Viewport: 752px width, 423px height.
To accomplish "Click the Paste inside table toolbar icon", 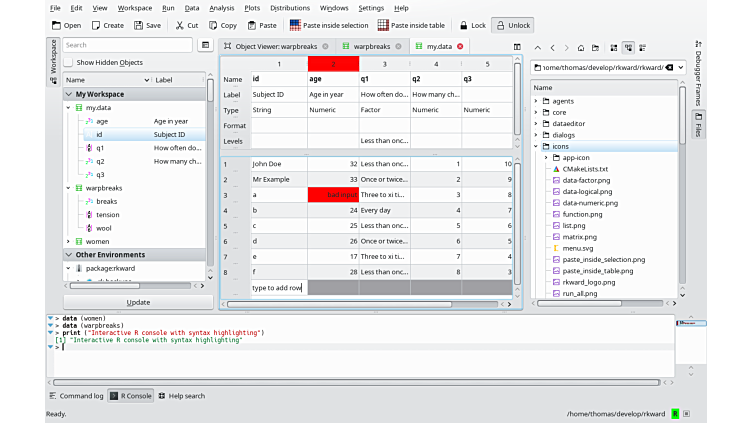I will [383, 25].
